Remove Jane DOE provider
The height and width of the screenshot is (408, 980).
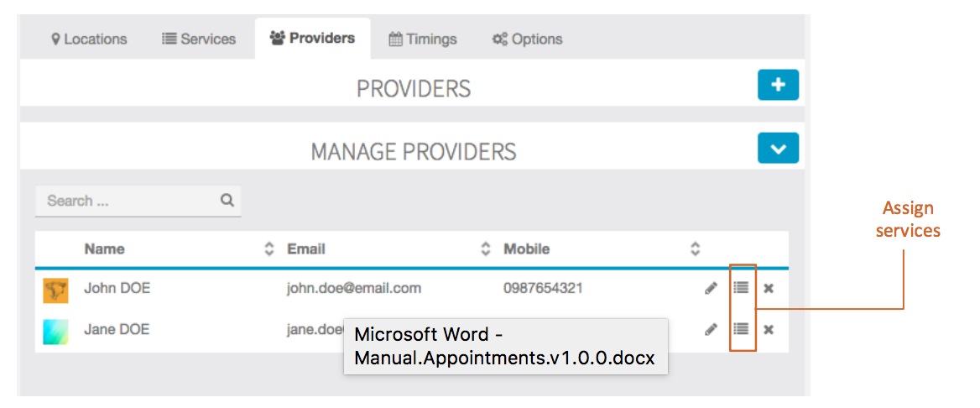click(x=769, y=330)
